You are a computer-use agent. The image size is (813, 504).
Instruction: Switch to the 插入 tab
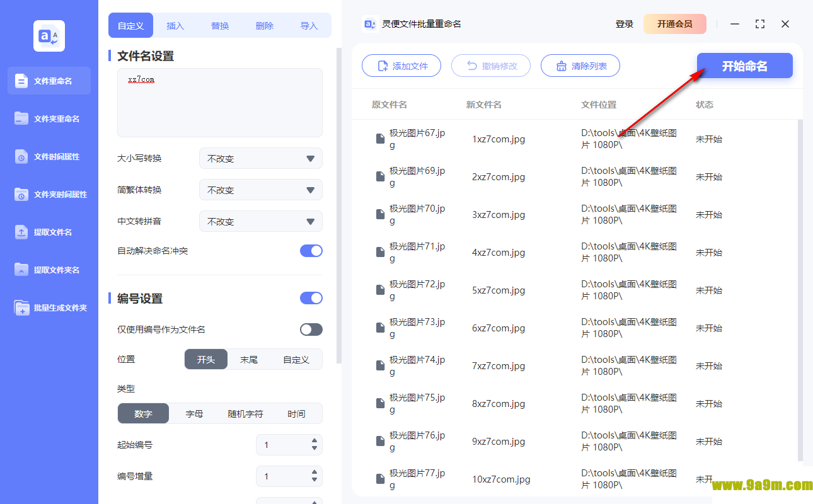click(x=175, y=25)
